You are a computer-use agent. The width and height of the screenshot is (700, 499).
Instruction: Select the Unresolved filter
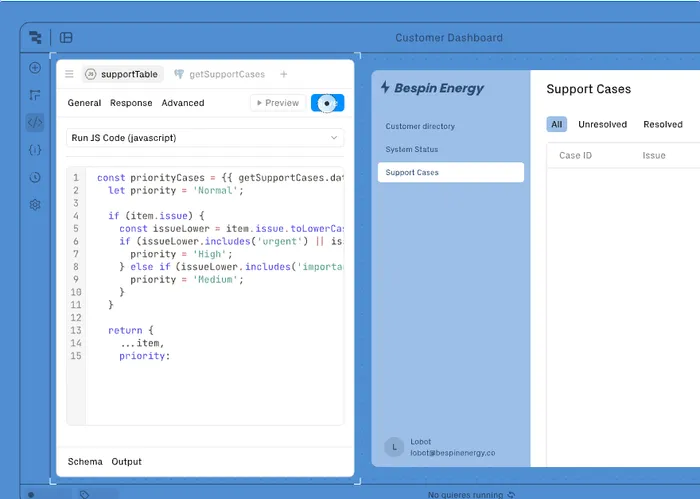point(602,125)
